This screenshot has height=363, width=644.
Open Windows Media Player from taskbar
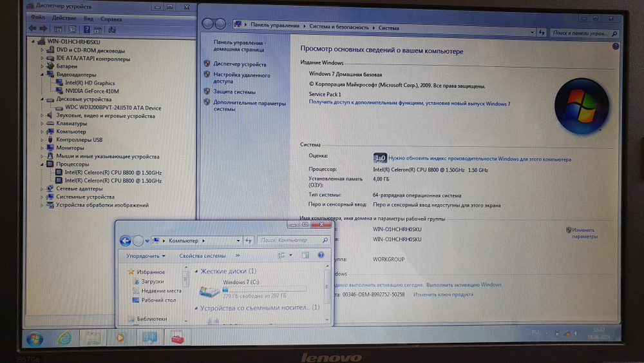point(120,338)
